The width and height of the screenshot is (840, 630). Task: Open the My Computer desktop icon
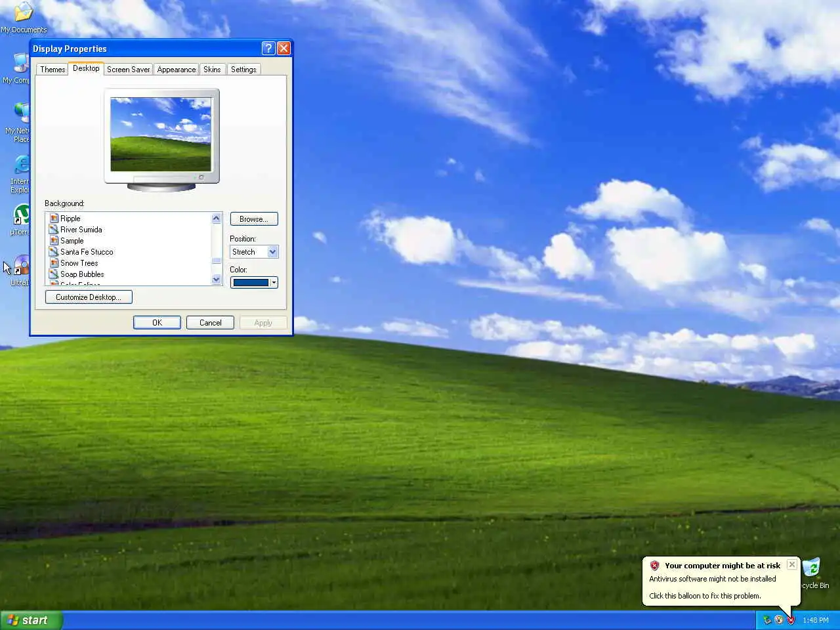[22, 64]
